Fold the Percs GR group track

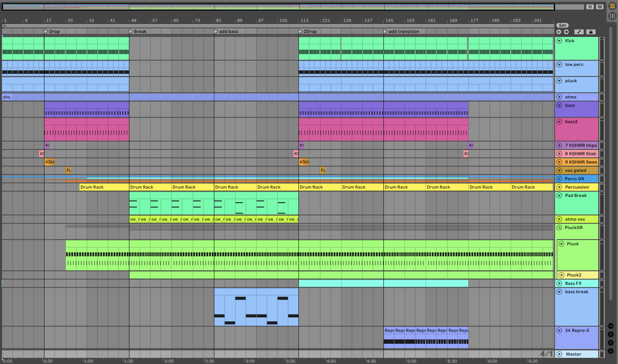tap(559, 179)
